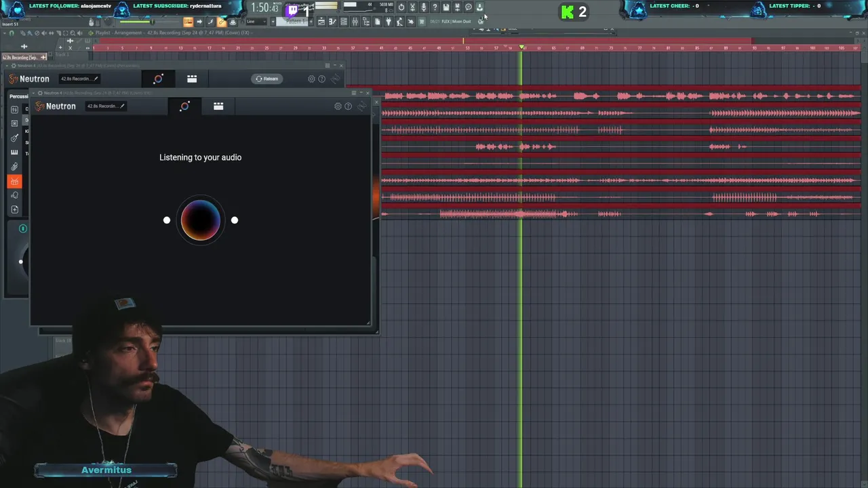Click pencil edit icon in back Neutron name field
The height and width of the screenshot is (488, 868).
tap(96, 79)
